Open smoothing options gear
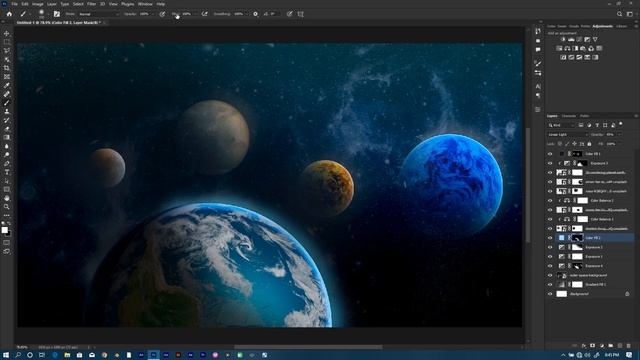 coord(256,14)
